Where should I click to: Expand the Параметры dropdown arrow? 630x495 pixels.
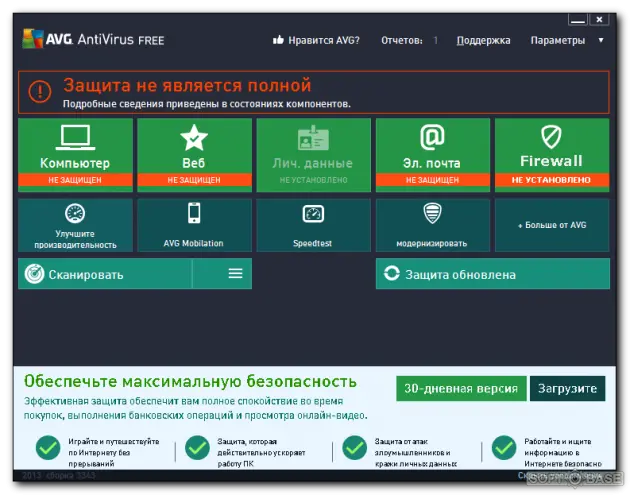click(x=601, y=40)
